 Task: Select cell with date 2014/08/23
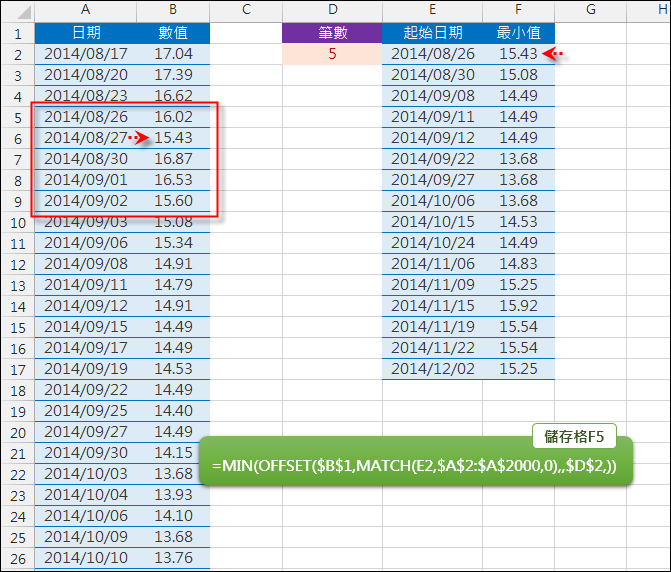tap(86, 96)
